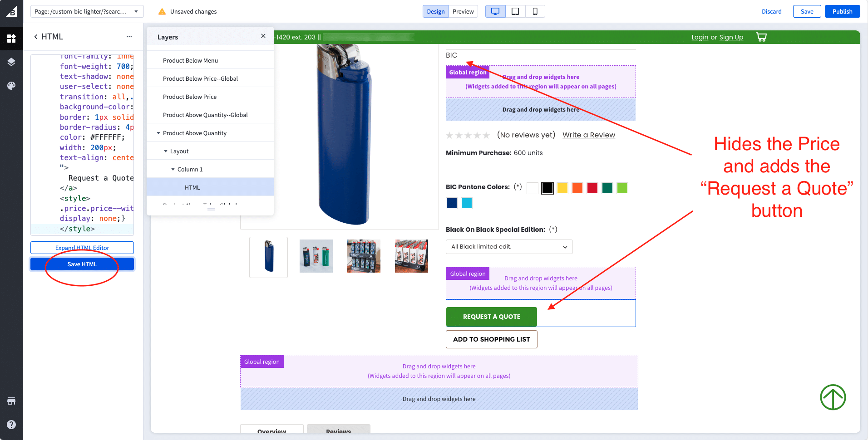Select the Product Below Price layer

click(210, 97)
